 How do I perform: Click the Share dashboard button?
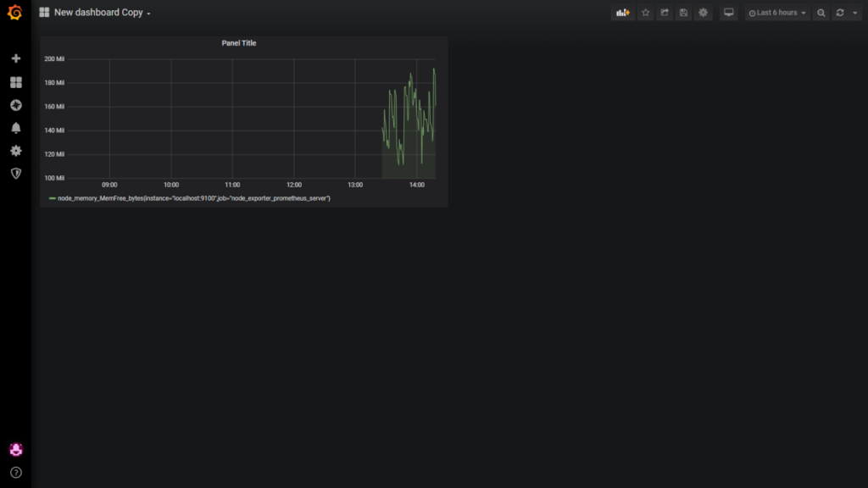click(665, 13)
